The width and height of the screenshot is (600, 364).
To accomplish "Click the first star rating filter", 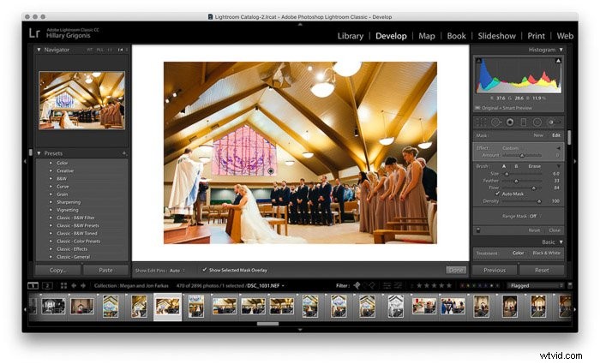I will tap(419, 285).
